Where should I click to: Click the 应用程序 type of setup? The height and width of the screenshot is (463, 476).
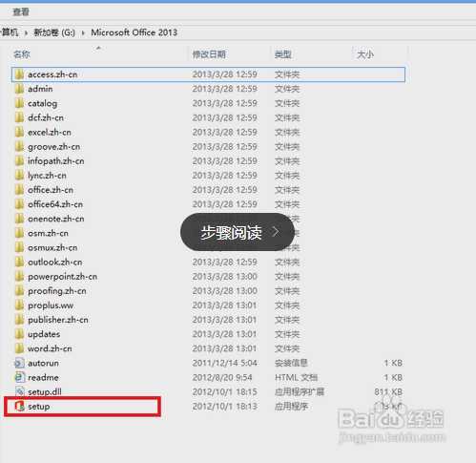(291, 407)
